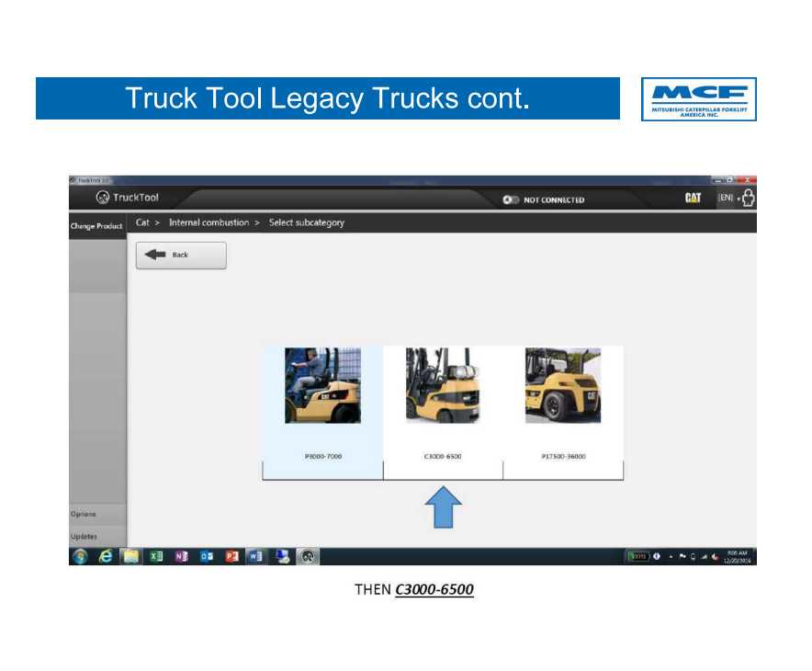Click Select subcategory breadcrumb text

(x=307, y=222)
